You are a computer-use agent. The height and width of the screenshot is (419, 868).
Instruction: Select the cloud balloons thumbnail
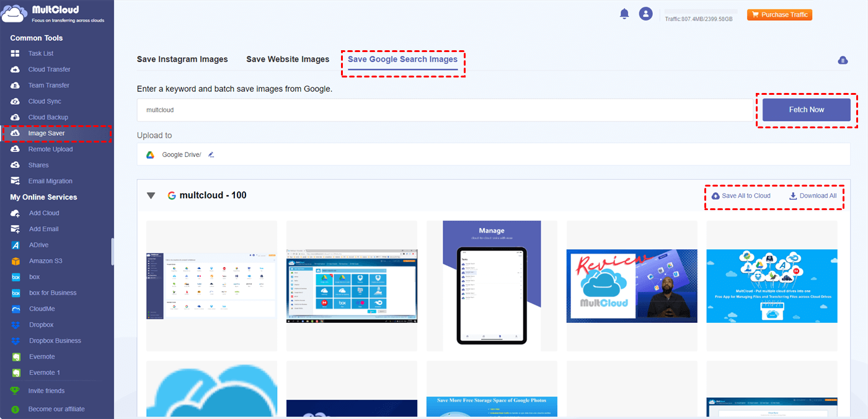click(x=772, y=286)
